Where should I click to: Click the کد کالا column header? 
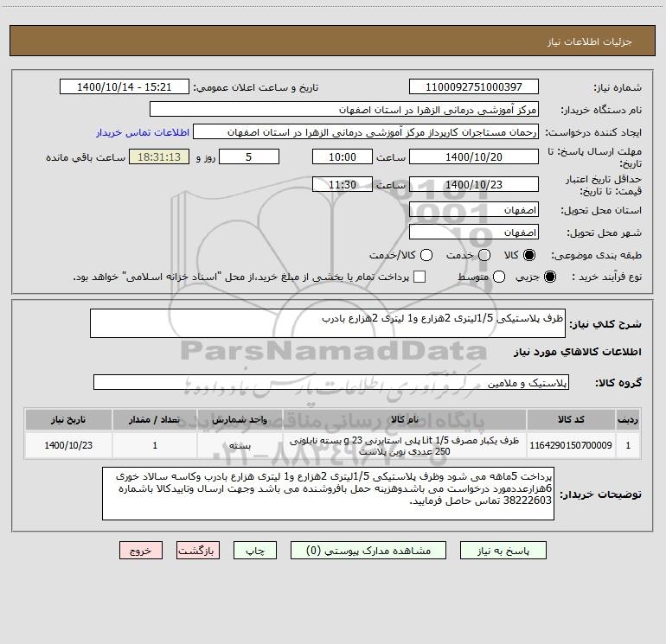571,419
